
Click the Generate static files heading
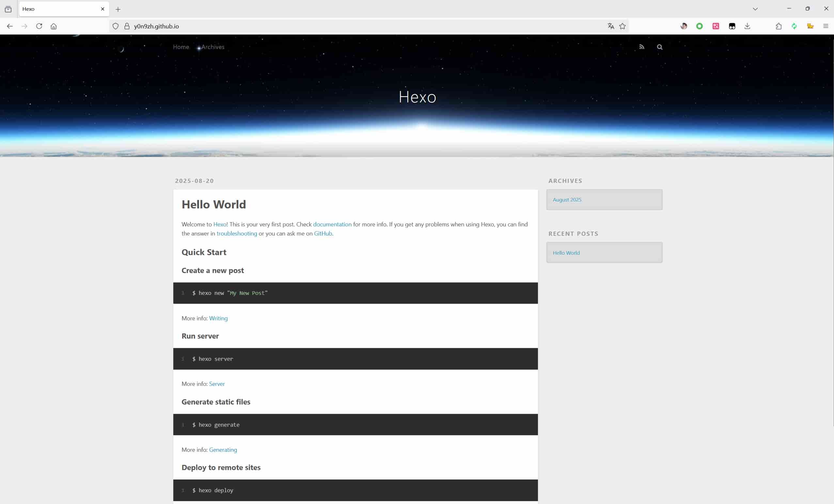(216, 402)
